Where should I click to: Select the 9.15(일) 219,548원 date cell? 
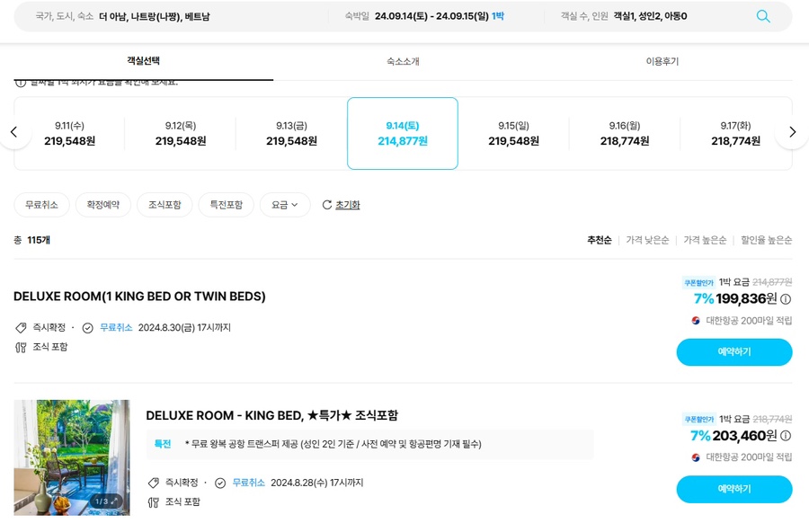tap(513, 133)
